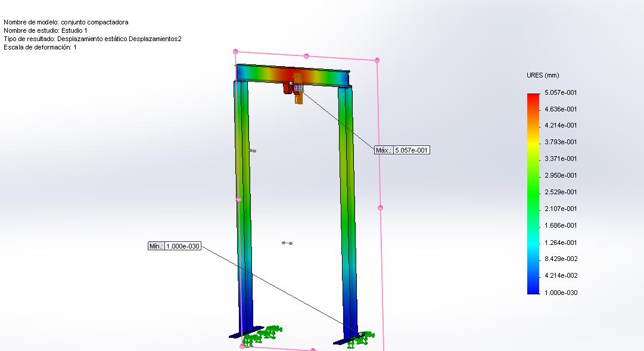Select the left vertical column of the frame
The height and width of the screenshot is (351, 644).
click(244, 206)
